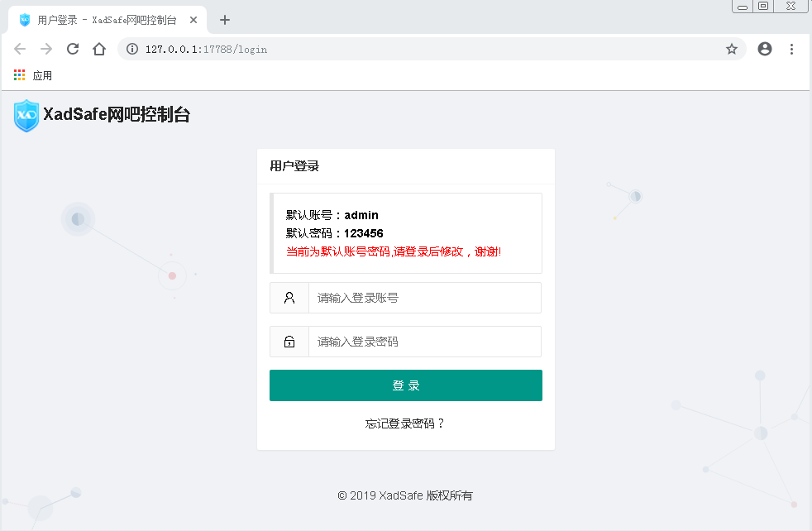Click the XadSafe shield logo icon
812x531 pixels.
[x=26, y=116]
